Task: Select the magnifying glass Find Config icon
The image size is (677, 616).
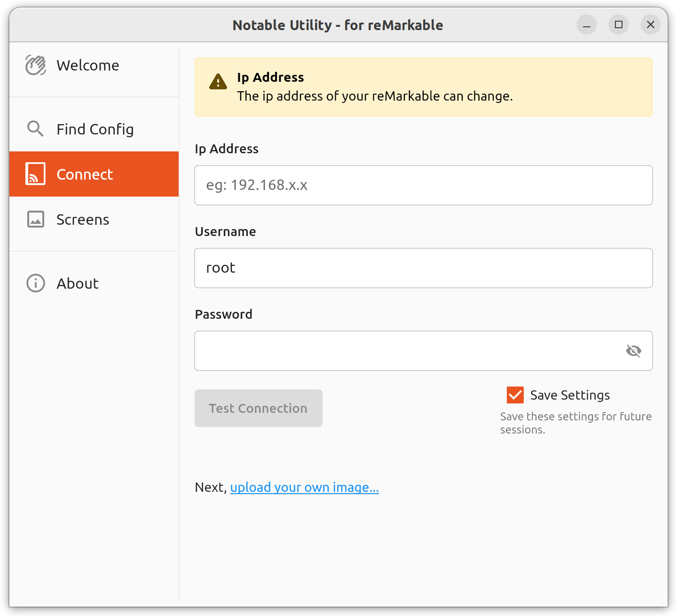Action: [x=35, y=129]
